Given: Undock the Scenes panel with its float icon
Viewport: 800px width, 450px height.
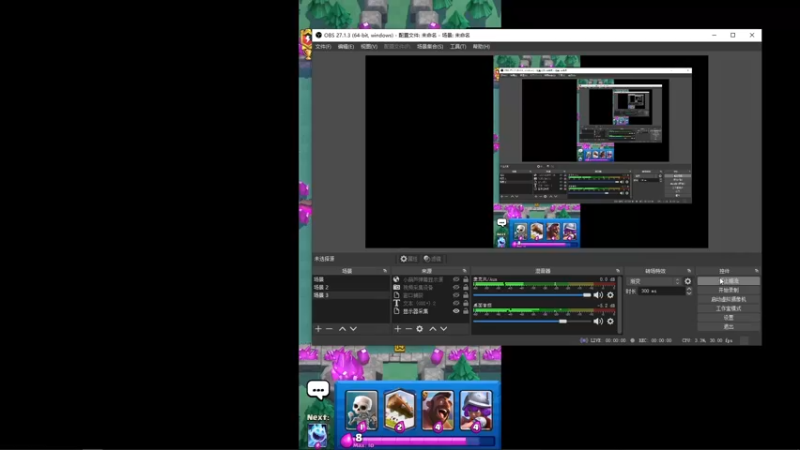Looking at the screenshot, I should point(385,271).
